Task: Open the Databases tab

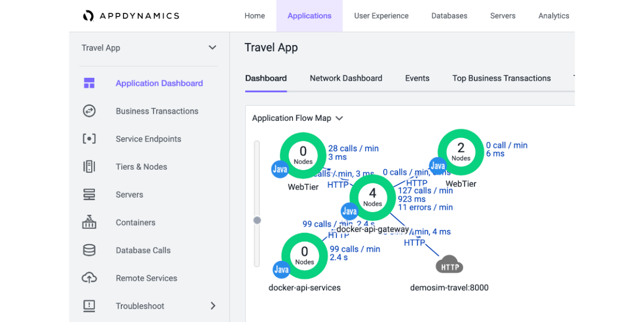Action: (x=449, y=16)
